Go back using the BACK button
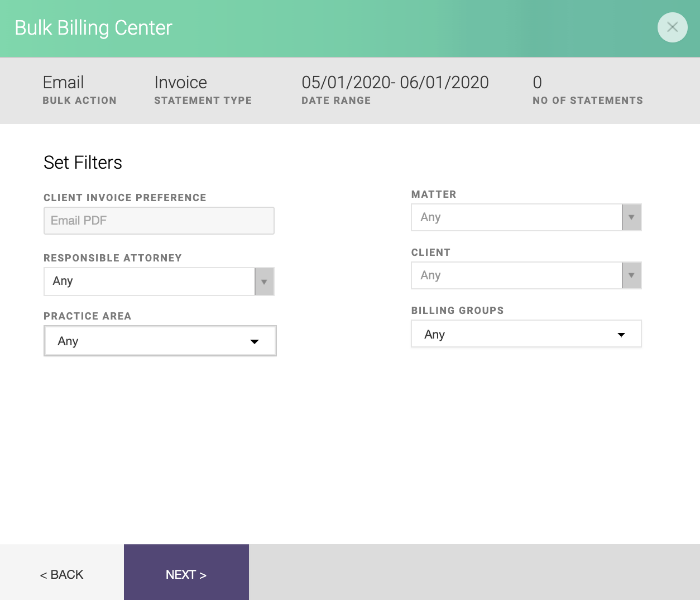Viewport: 700px width, 600px height. point(61,574)
